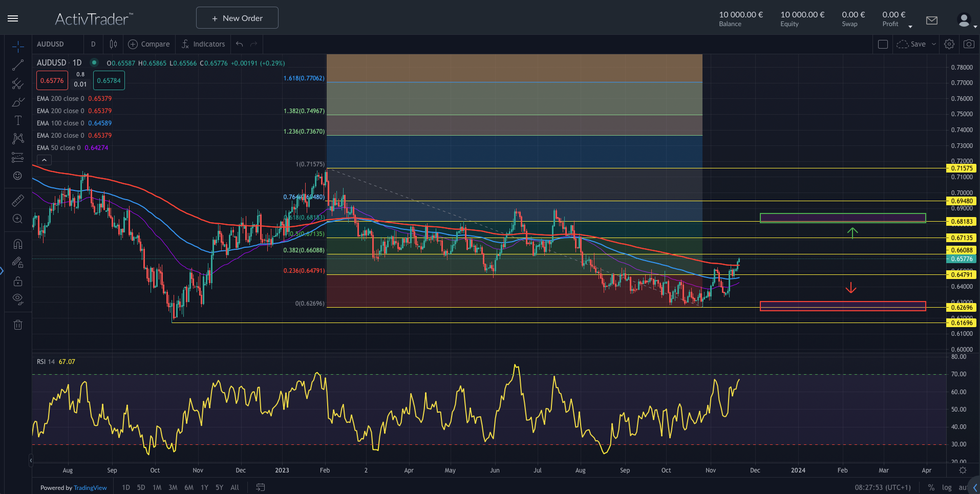Open the brush drawing tool
This screenshot has height=494, width=980.
click(x=17, y=102)
